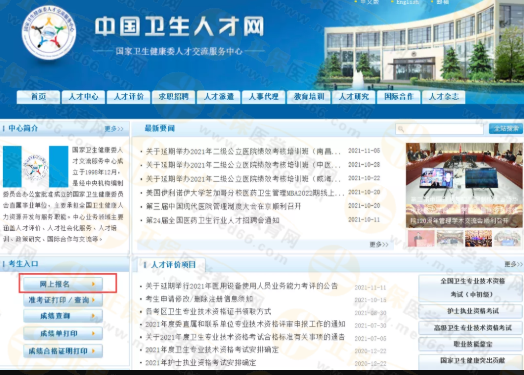Switch site language to English
This screenshot has height=375, width=524.
pos(407,2)
